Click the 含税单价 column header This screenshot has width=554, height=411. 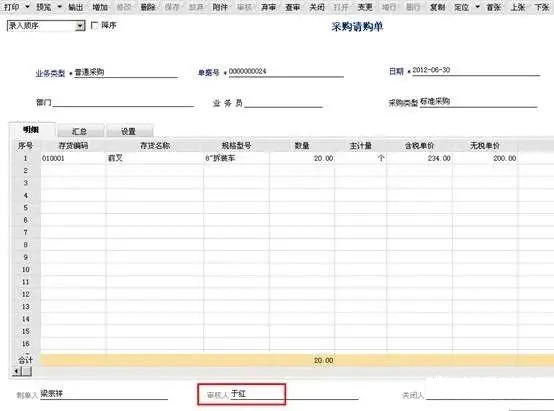tap(419, 146)
